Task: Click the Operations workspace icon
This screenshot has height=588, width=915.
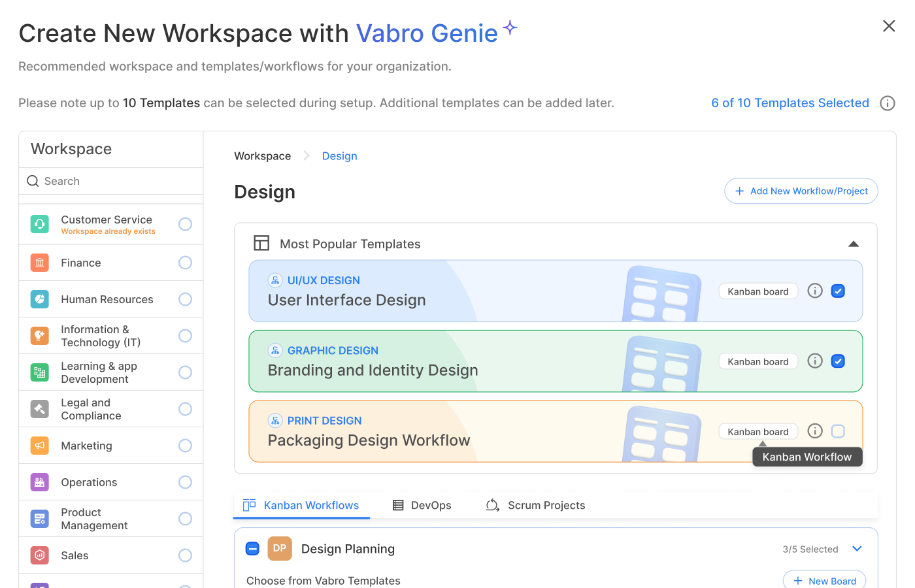Action: click(x=40, y=482)
